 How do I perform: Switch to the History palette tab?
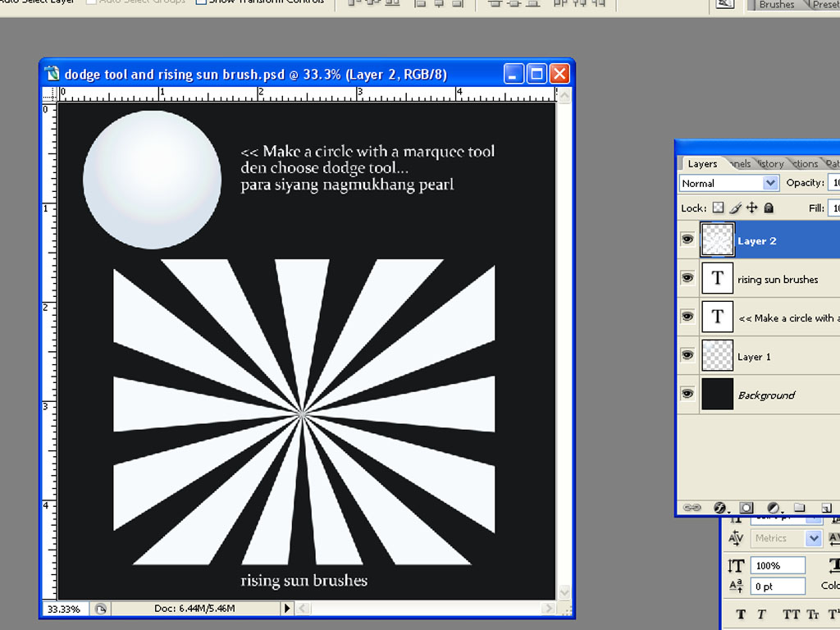[769, 163]
